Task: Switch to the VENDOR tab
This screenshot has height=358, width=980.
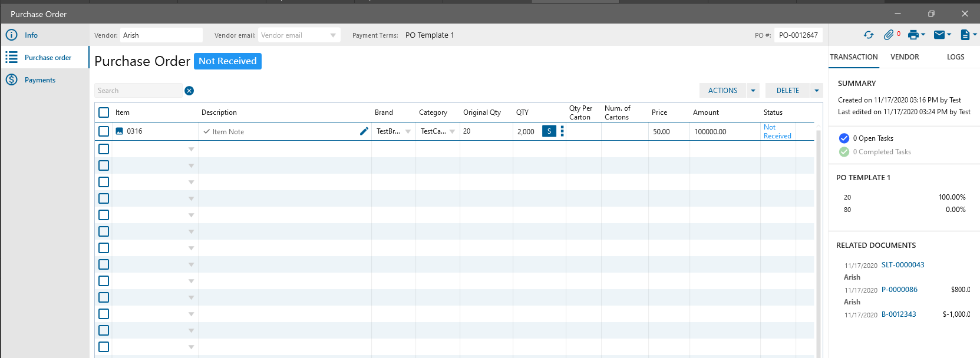Action: tap(905, 57)
